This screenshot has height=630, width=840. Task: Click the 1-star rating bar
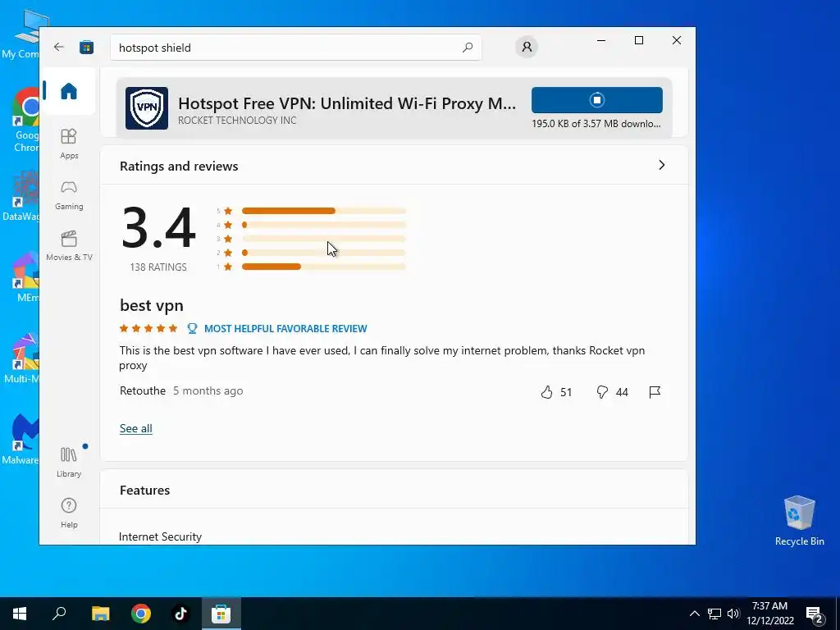pos(323,267)
